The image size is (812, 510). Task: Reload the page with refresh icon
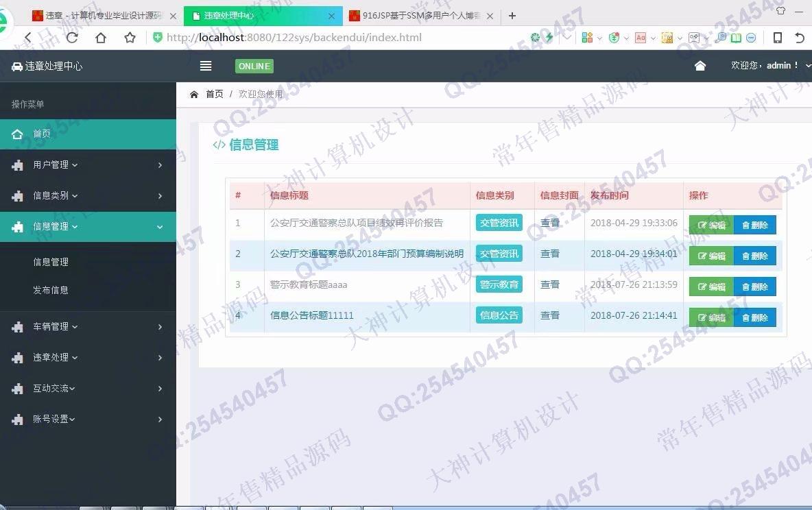point(72,37)
